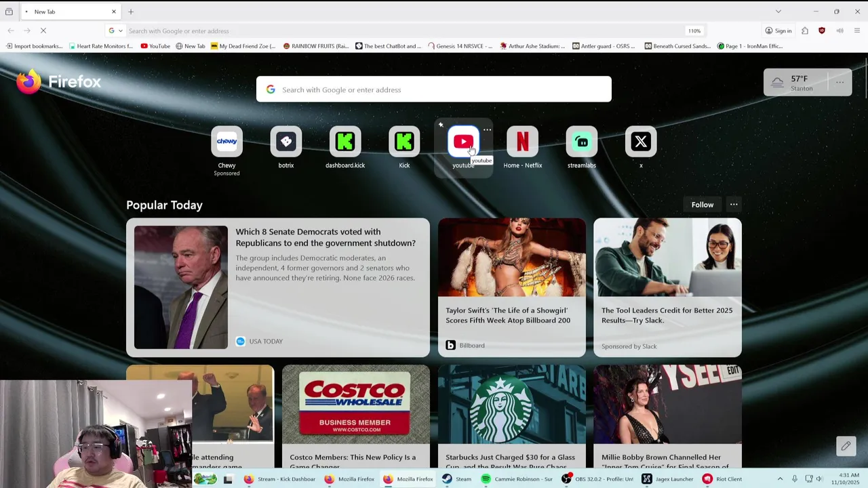The width and height of the screenshot is (868, 488).
Task: Open the Senate Democrats shutdown article headline
Action: [x=325, y=237]
